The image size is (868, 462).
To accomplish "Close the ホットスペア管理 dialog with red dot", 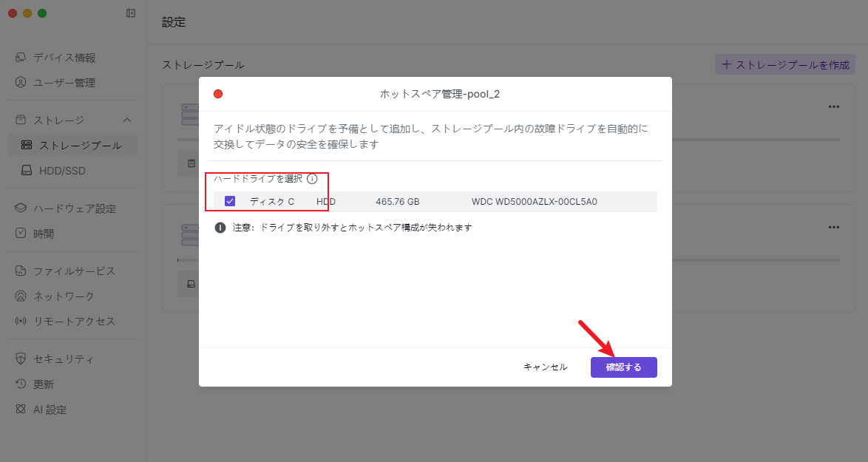I will [x=218, y=94].
